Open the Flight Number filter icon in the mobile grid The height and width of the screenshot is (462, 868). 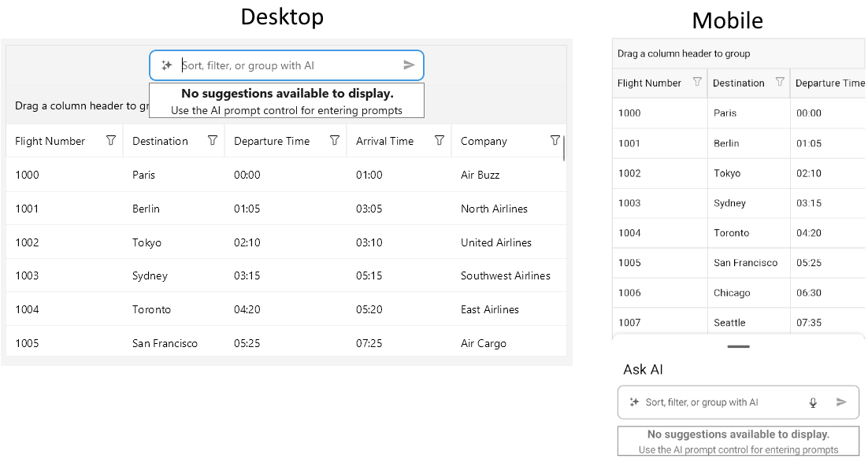pyautogui.click(x=697, y=83)
